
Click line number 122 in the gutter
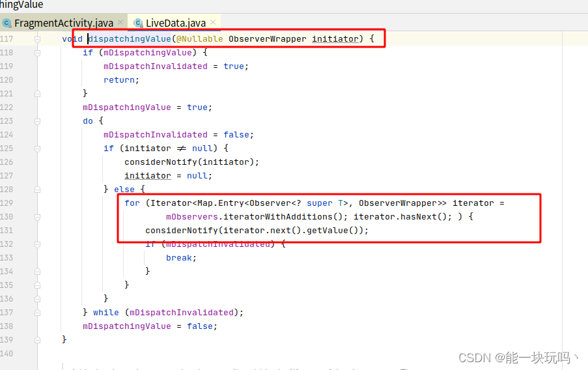7,107
